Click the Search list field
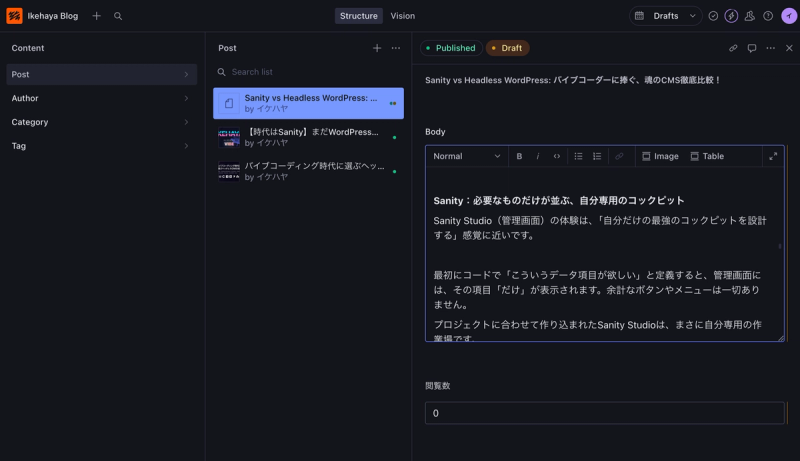This screenshot has width=800, height=461. (x=309, y=72)
